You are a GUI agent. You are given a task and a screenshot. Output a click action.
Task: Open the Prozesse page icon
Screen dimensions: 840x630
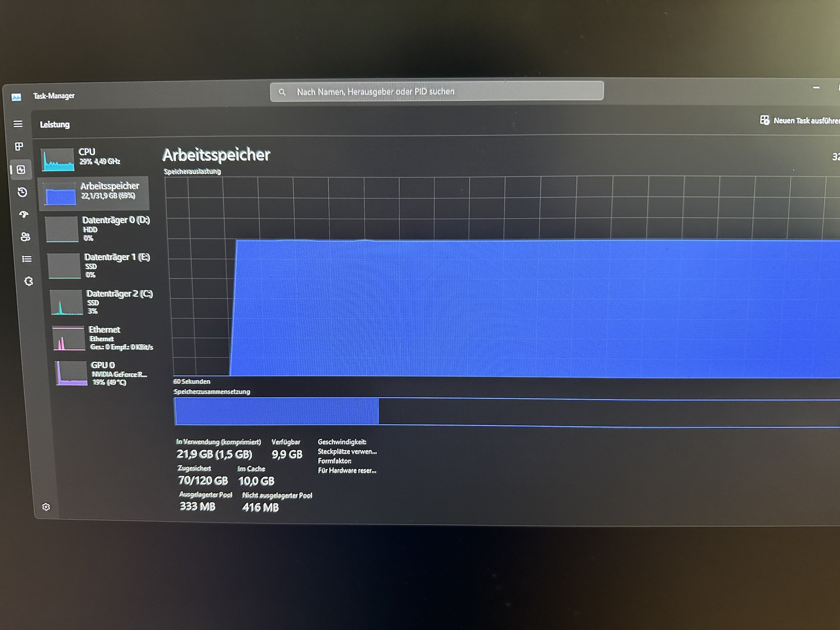pyautogui.click(x=19, y=147)
